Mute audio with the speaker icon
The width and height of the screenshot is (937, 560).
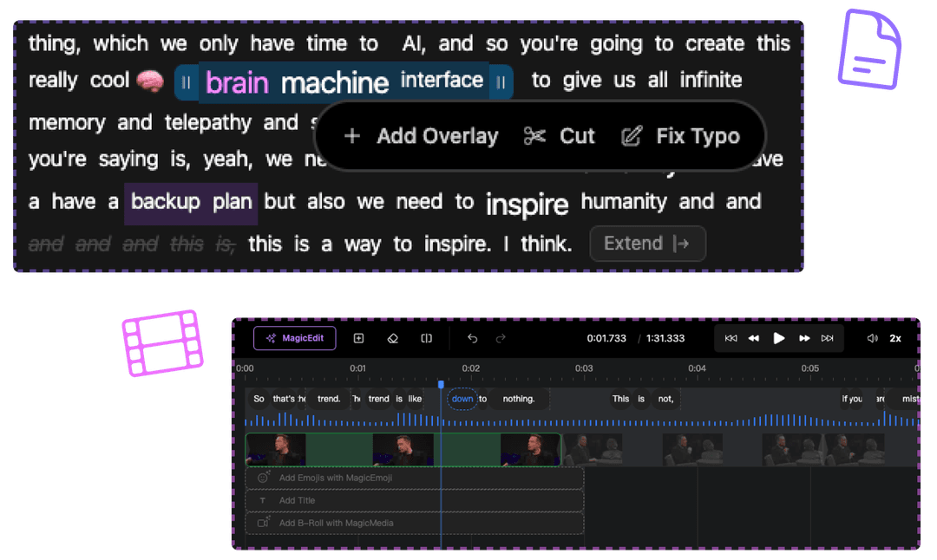(872, 338)
